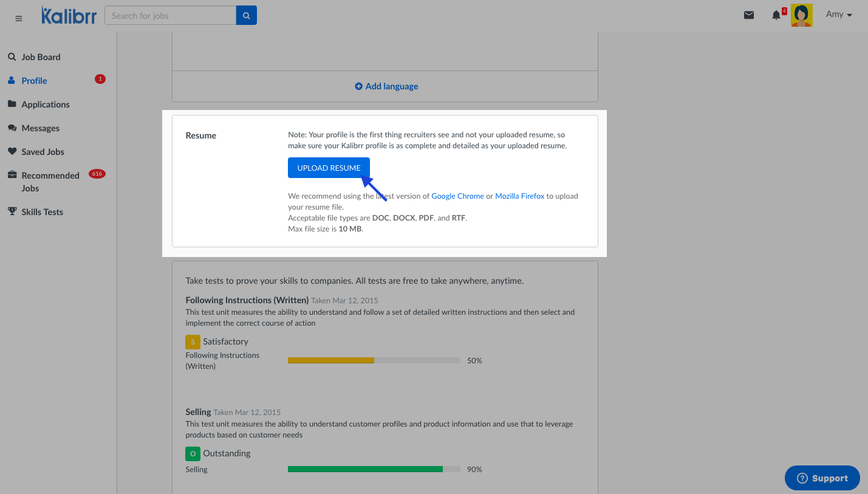
Task: Click the user avatar picture
Action: [801, 15]
